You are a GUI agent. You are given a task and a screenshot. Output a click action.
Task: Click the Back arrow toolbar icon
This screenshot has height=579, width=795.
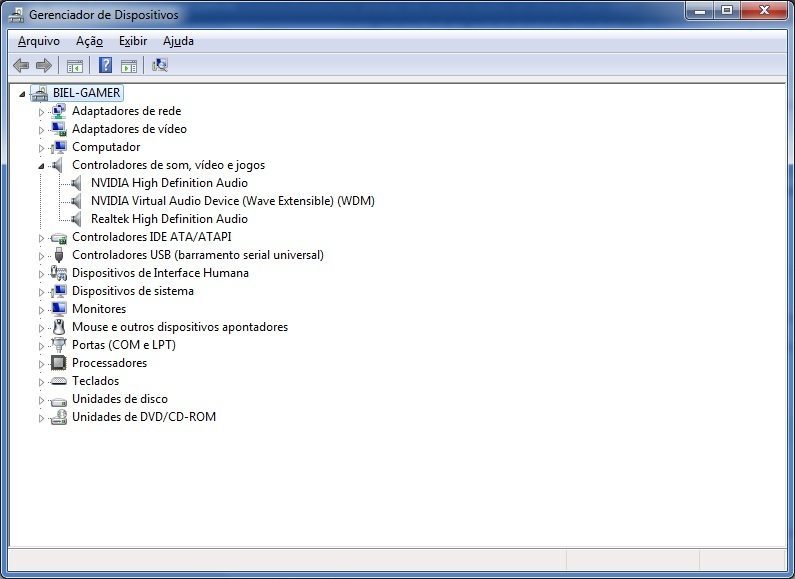pos(21,65)
